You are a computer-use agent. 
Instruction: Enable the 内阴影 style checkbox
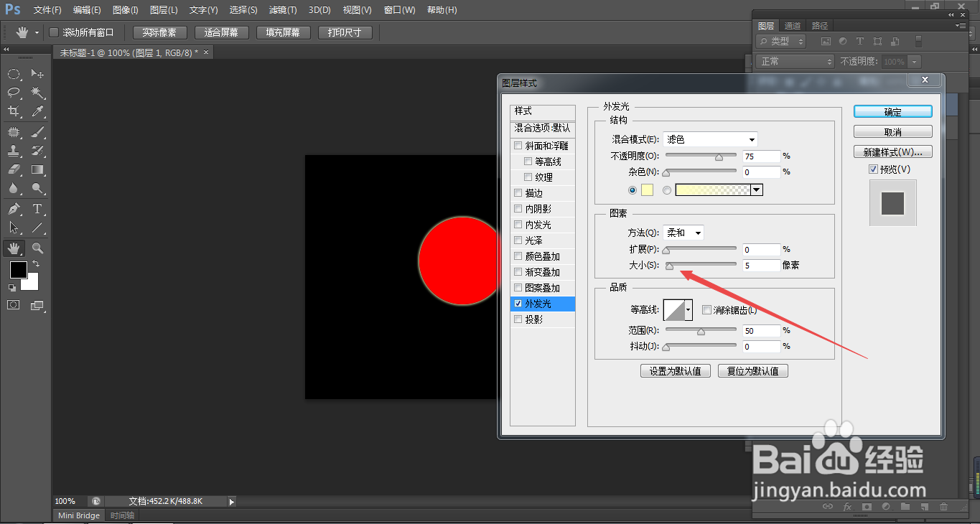click(518, 209)
